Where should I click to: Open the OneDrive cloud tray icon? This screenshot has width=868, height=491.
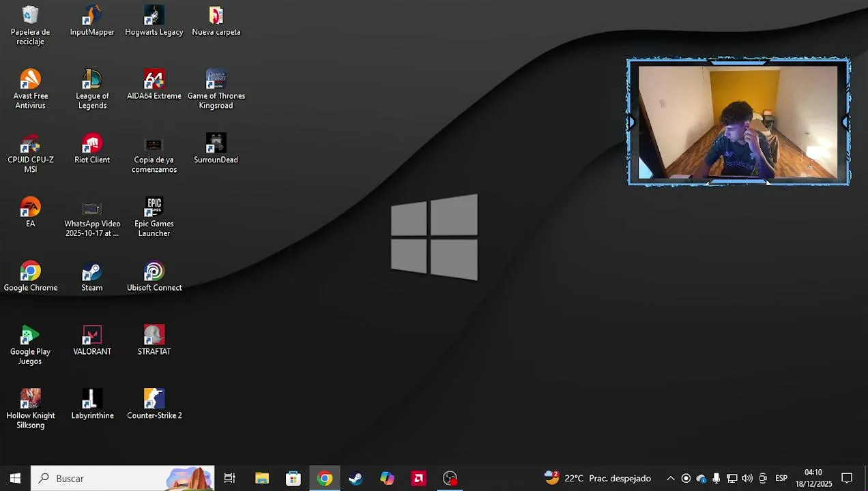[701, 478]
